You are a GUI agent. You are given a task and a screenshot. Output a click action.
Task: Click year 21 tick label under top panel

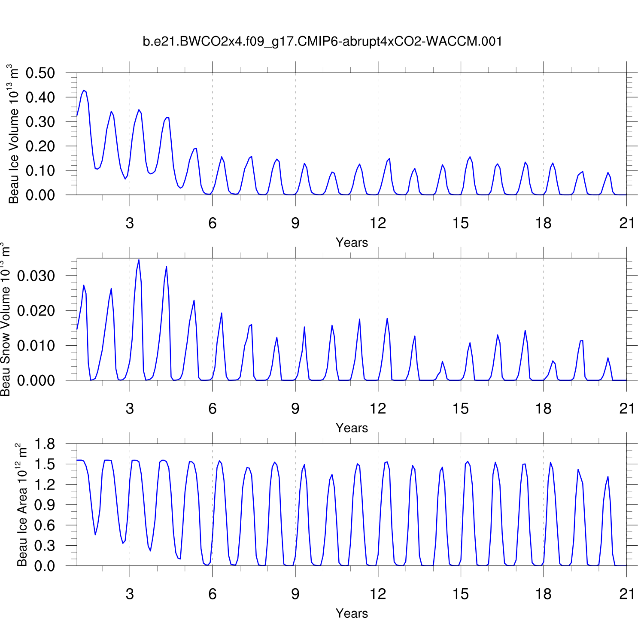[x=627, y=223]
